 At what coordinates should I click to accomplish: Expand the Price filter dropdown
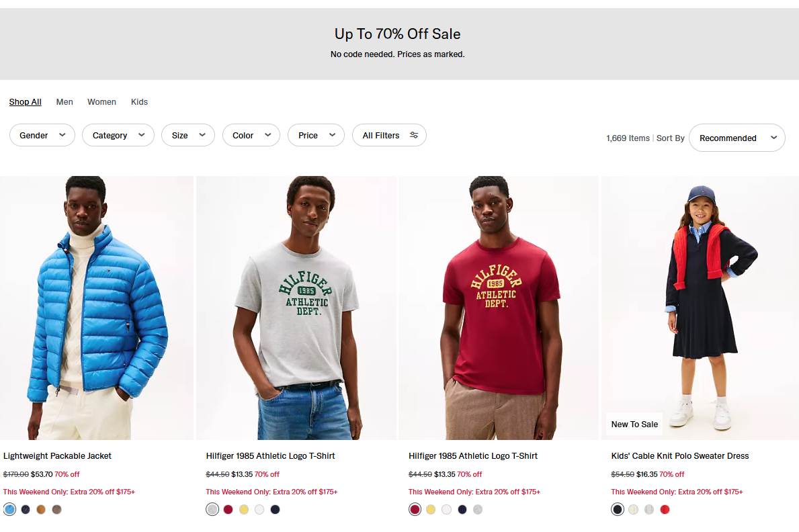click(x=316, y=135)
